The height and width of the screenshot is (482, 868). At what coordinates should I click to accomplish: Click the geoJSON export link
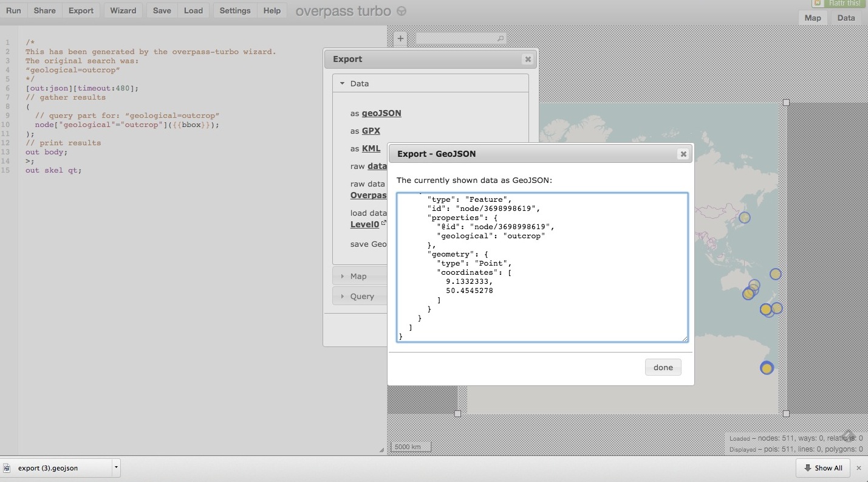381,113
